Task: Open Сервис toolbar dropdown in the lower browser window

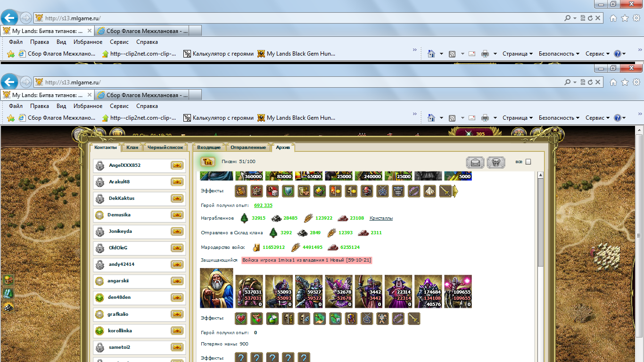Action: coord(598,118)
